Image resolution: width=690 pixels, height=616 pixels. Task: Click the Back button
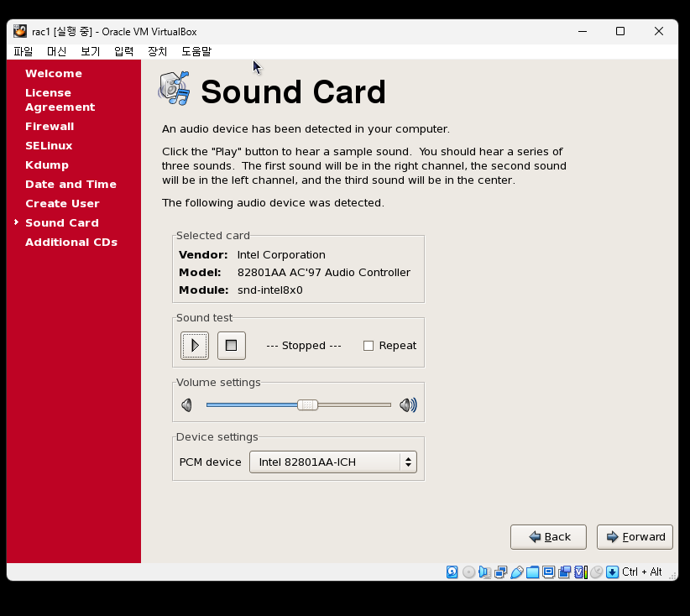click(x=548, y=537)
